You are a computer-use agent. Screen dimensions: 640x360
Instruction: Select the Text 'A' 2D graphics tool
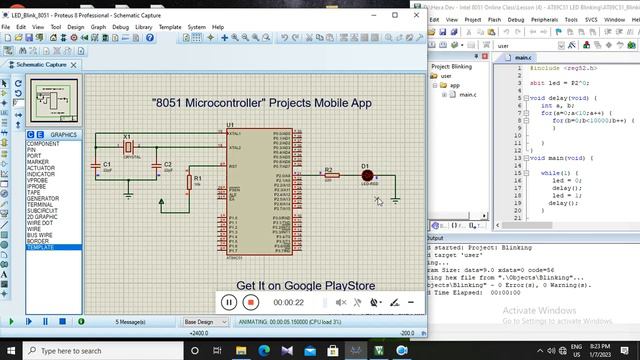pyautogui.click(x=4, y=274)
